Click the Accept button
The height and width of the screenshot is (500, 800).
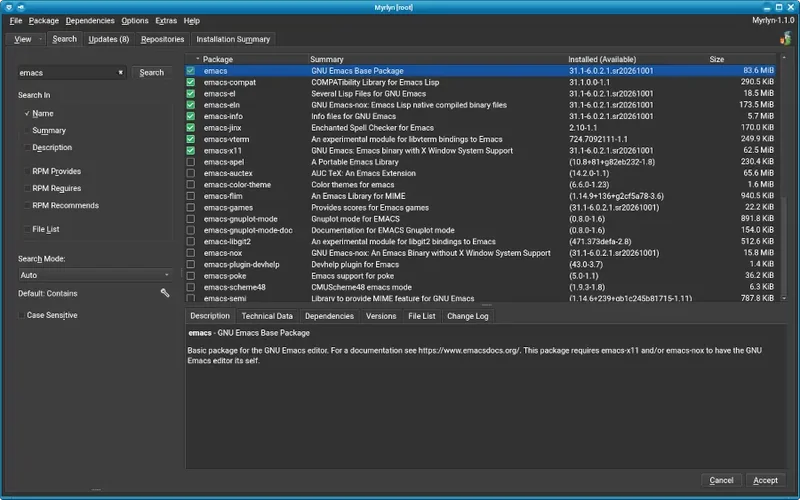pyautogui.click(x=765, y=480)
